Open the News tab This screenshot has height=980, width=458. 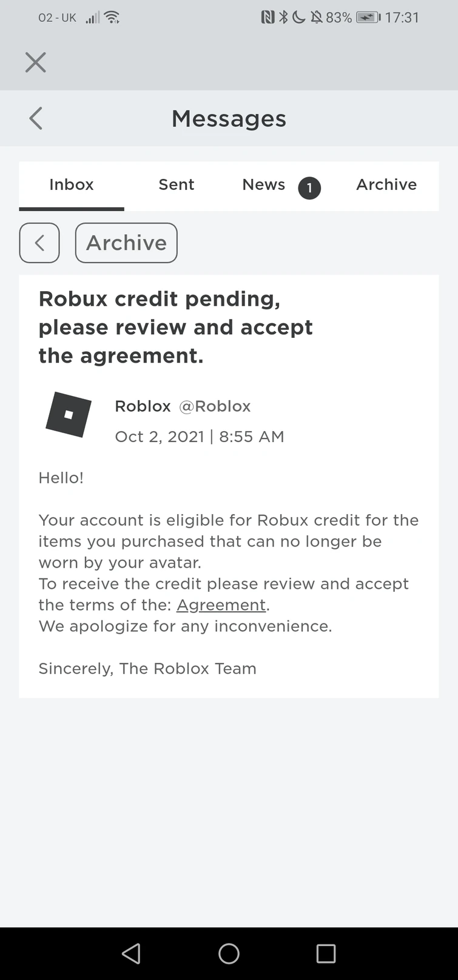click(x=263, y=185)
